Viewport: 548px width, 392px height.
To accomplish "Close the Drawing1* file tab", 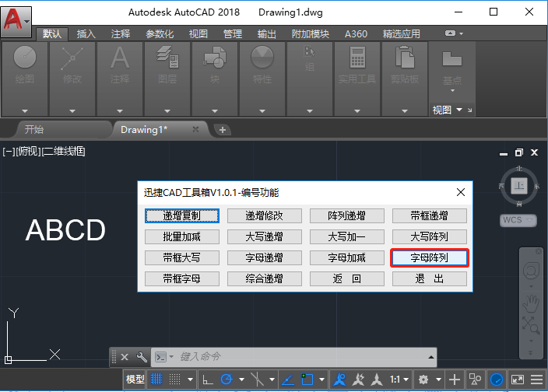I will coord(195,130).
